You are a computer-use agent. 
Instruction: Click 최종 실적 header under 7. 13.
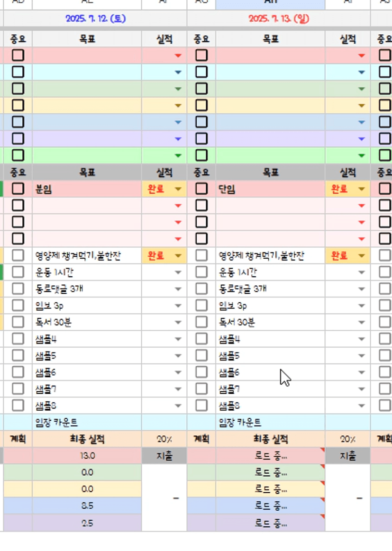pyautogui.click(x=271, y=439)
